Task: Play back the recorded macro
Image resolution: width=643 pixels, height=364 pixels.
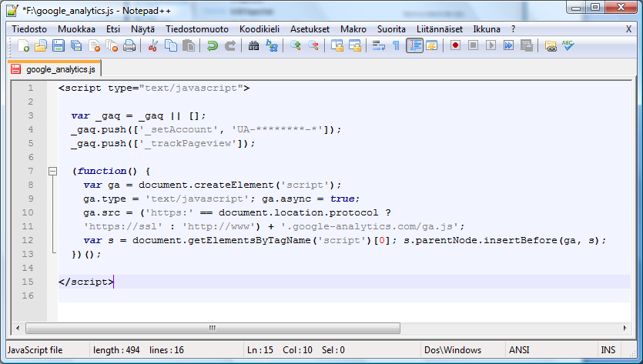Action: coord(491,45)
